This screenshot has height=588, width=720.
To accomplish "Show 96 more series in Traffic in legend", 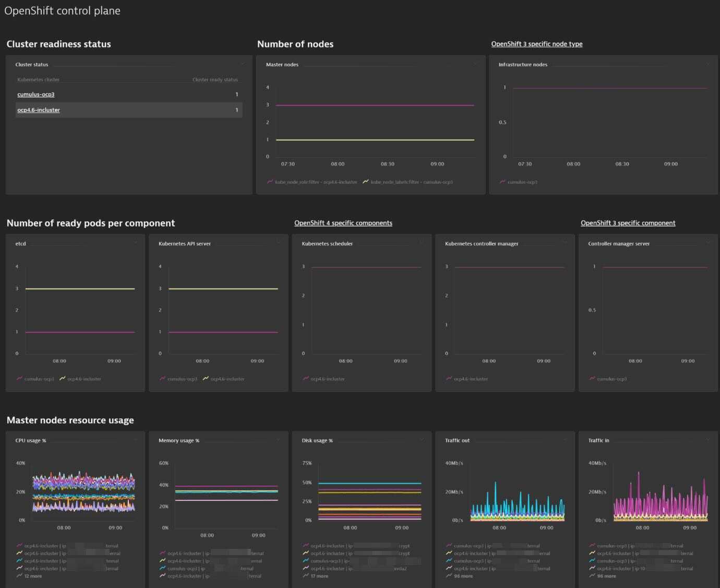I will click(x=602, y=576).
